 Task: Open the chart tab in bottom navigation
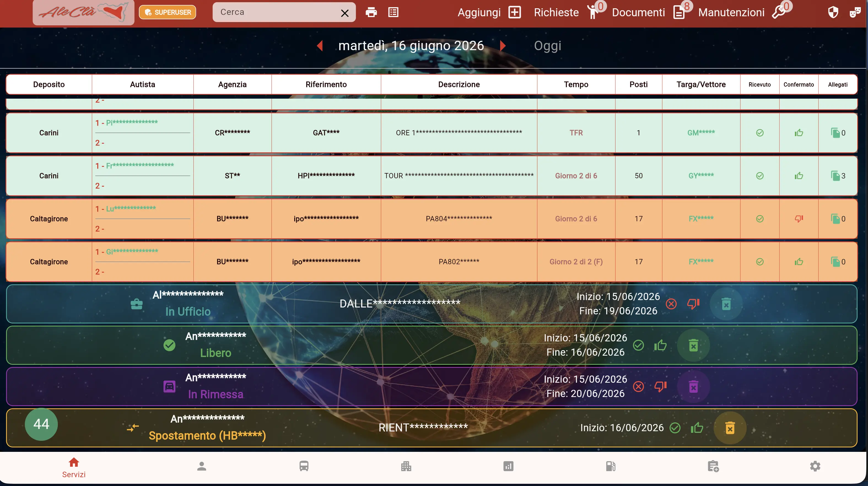click(x=508, y=466)
